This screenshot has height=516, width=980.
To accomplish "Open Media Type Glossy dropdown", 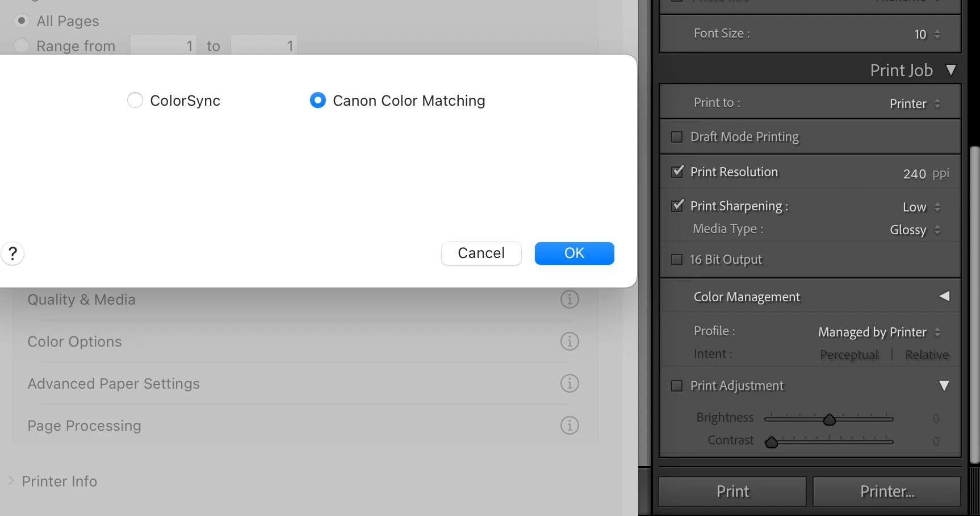I will [915, 230].
